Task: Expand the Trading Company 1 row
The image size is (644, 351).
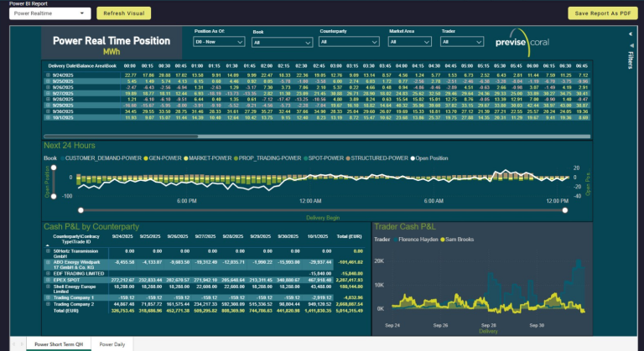Action: coord(48,296)
